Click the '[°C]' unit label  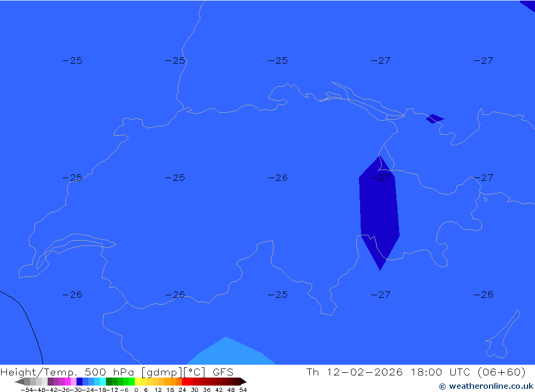(195, 372)
